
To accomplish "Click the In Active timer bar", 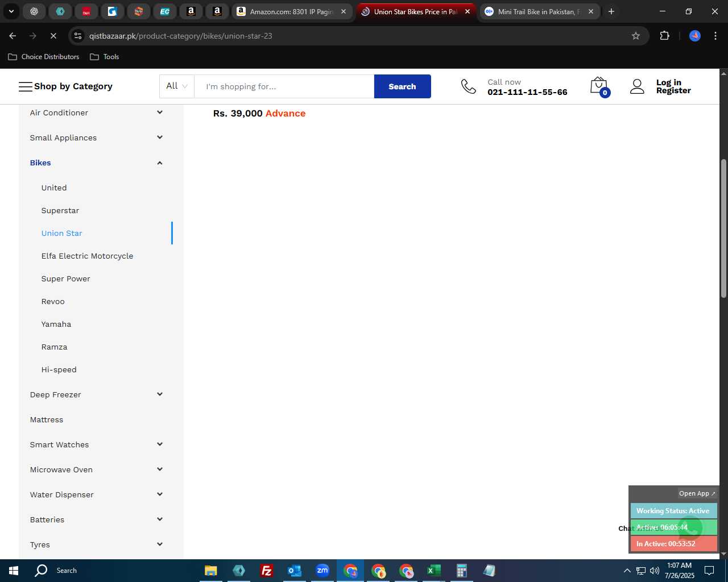I will click(673, 544).
